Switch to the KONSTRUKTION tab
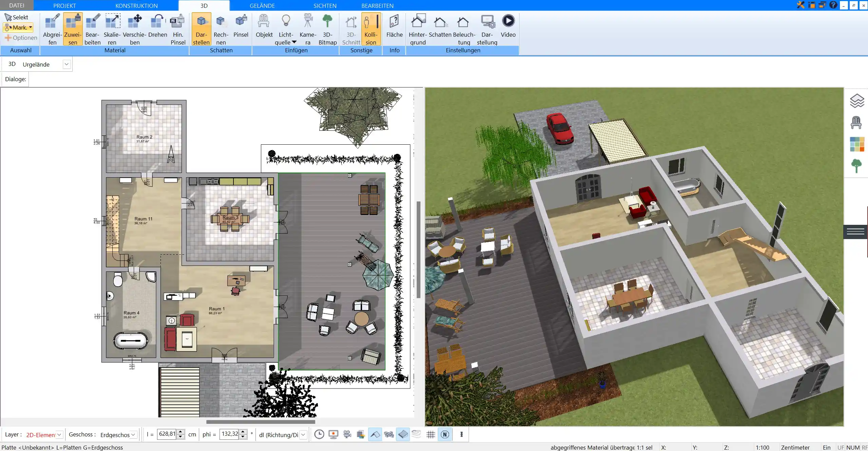868x451 pixels. 136,5
